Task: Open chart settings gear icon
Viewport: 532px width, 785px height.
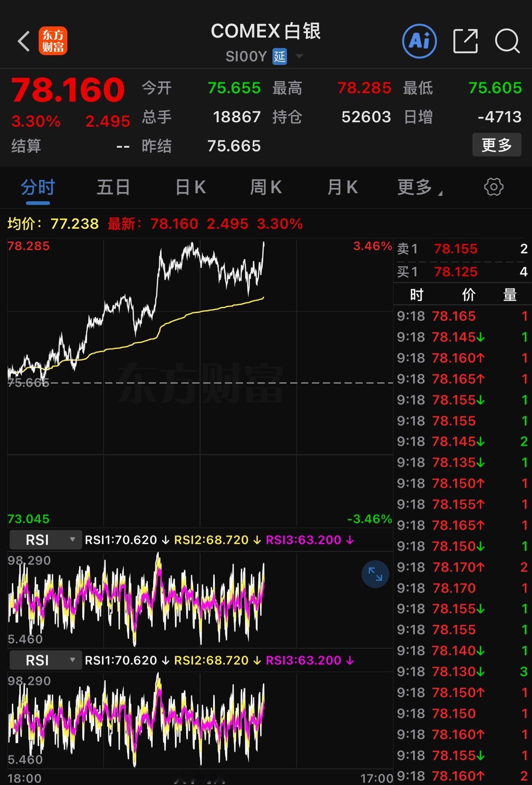Action: [494, 187]
